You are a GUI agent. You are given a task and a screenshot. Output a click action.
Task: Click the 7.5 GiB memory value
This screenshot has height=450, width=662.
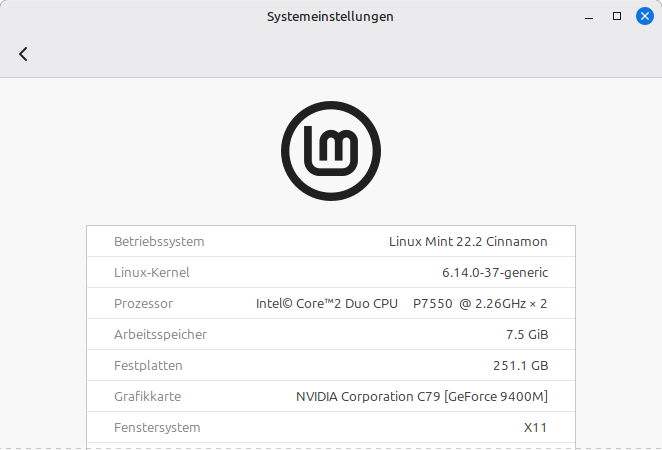tap(527, 334)
